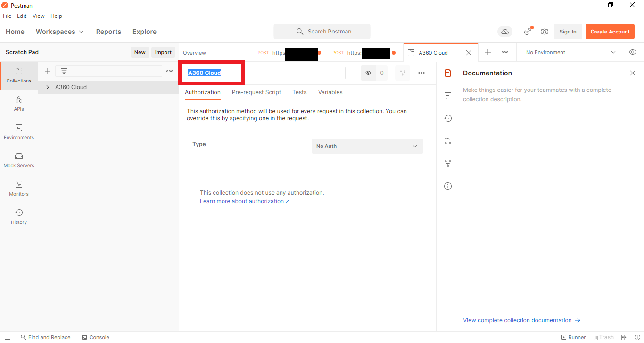Toggle the environment quick look eye
Image resolution: width=644 pixels, height=343 pixels.
633,52
